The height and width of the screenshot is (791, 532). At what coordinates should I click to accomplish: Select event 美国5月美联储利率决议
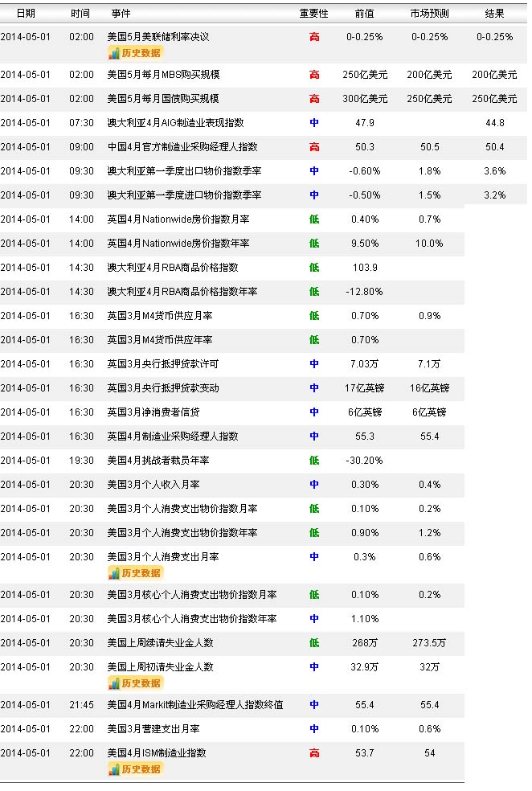158,37
